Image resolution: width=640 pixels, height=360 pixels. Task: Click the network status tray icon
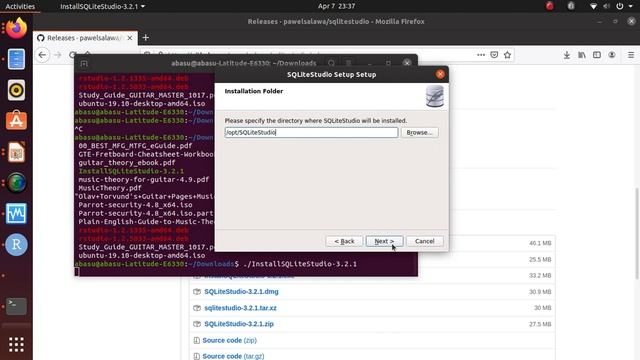coord(593,6)
